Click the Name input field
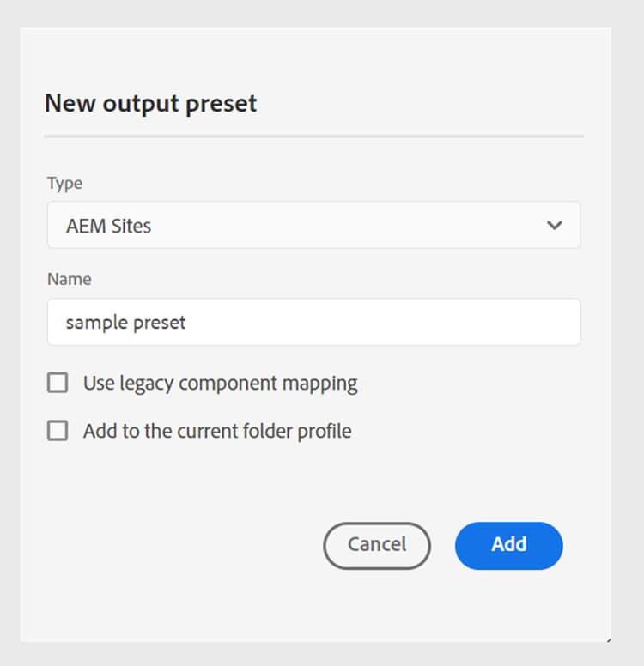Viewport: 644px width, 666px height. pos(313,323)
